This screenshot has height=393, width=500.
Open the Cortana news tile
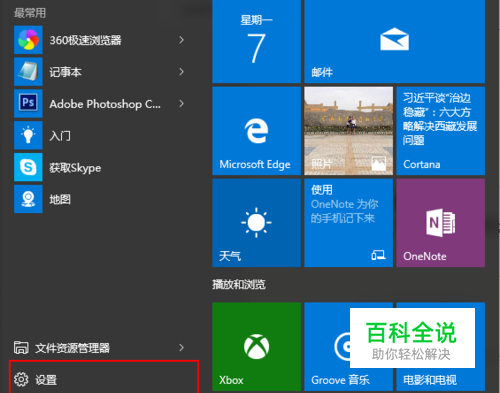coord(441,131)
